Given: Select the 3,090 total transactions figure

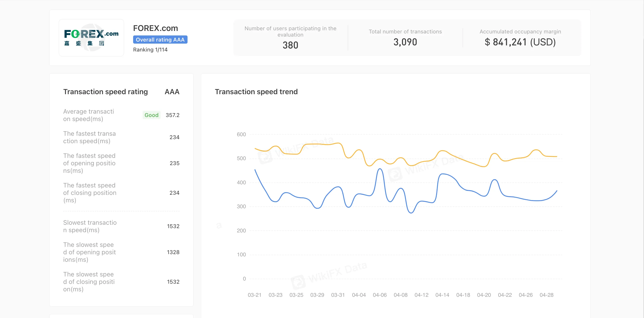Looking at the screenshot, I should [405, 42].
